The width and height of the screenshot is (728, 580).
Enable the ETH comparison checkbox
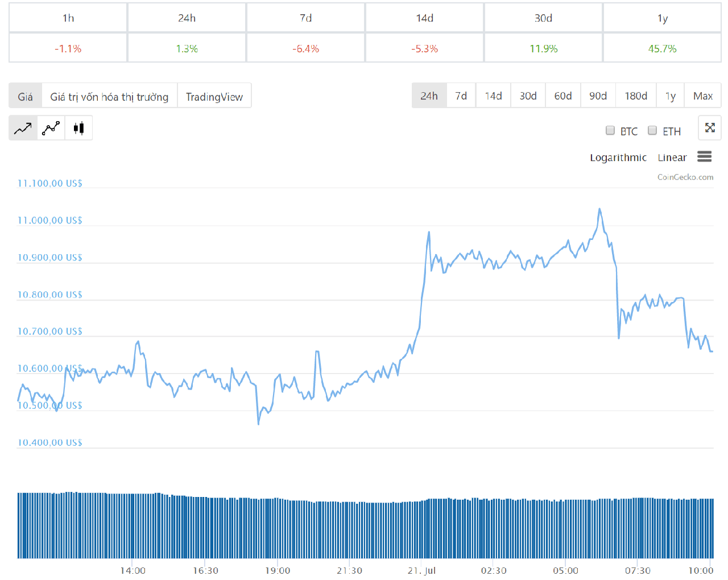[x=652, y=130]
